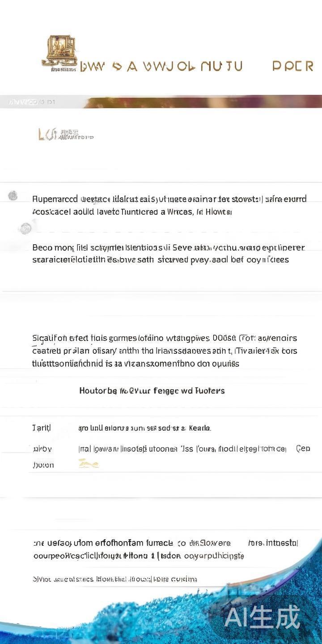This screenshot has height=644, width=322.
Task: Click the 'Houtorbe' section heading
Action: [152, 390]
